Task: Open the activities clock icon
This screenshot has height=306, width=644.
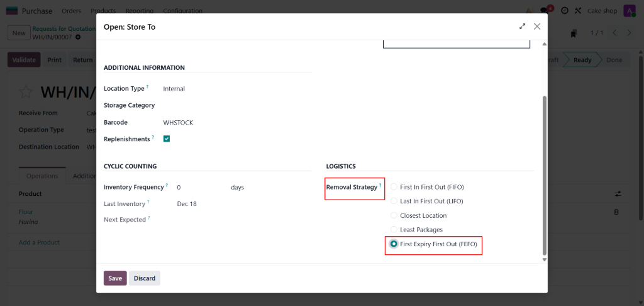Action: click(565, 11)
